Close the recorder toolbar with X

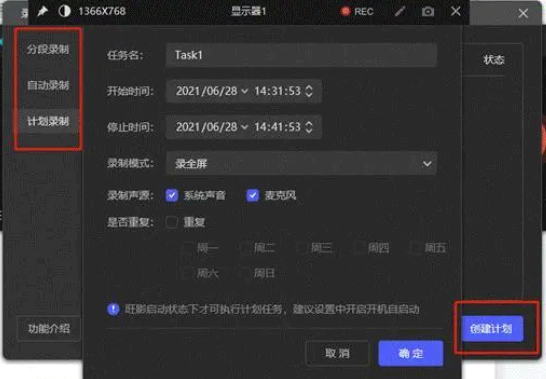[456, 11]
